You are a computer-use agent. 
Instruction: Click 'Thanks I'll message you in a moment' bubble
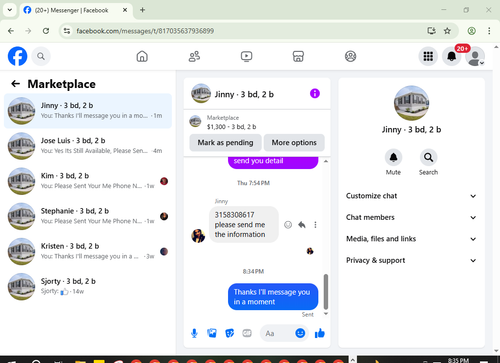273,297
